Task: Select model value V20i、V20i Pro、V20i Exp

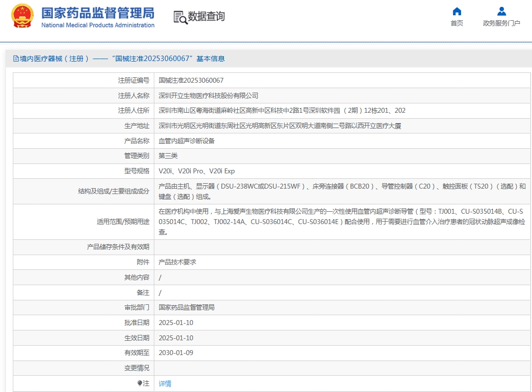Action: (197, 171)
